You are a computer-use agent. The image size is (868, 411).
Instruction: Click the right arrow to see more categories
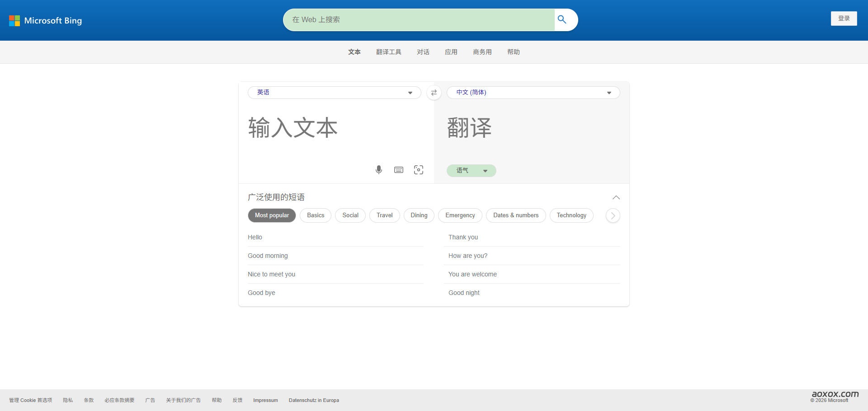[x=613, y=215]
